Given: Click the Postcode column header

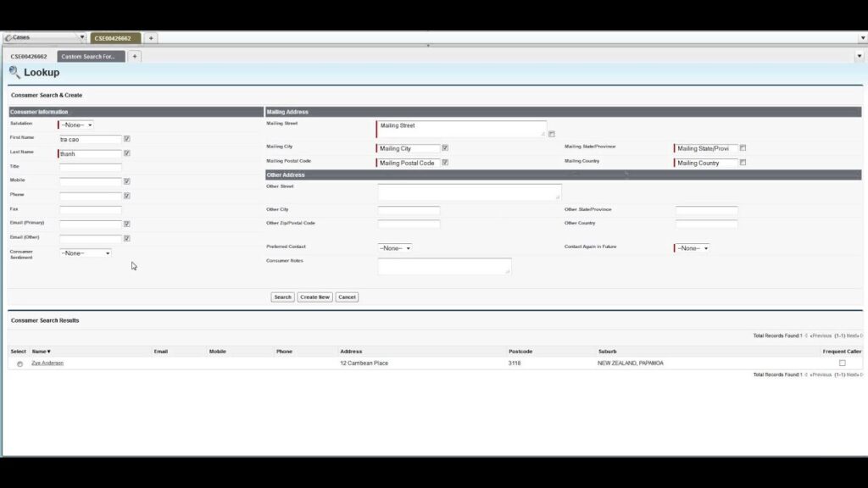Looking at the screenshot, I should (x=520, y=352).
